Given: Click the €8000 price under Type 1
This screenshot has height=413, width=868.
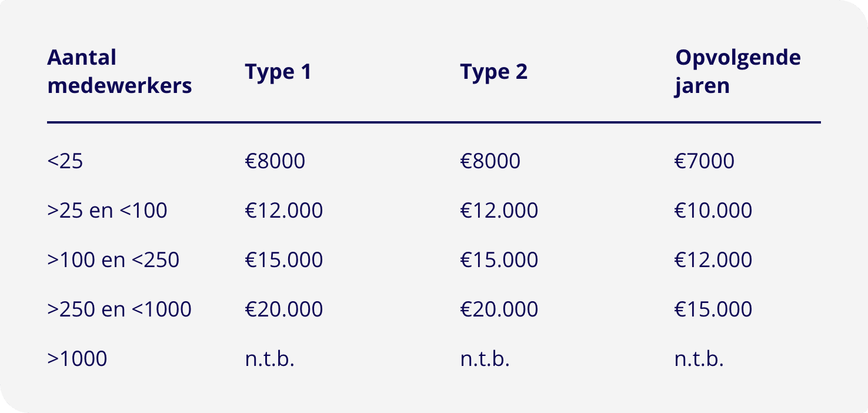Looking at the screenshot, I should (275, 161).
